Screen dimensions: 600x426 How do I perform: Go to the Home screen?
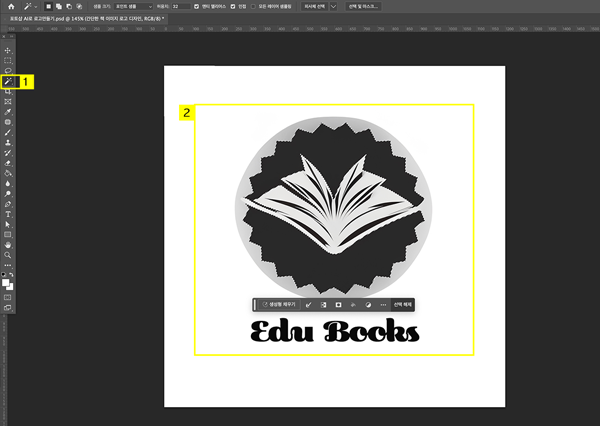click(11, 7)
